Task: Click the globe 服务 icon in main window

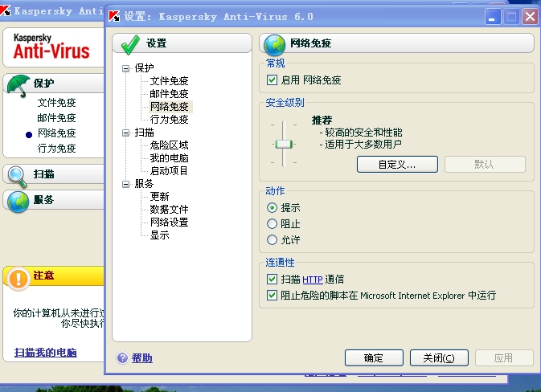Action: pyautogui.click(x=18, y=202)
